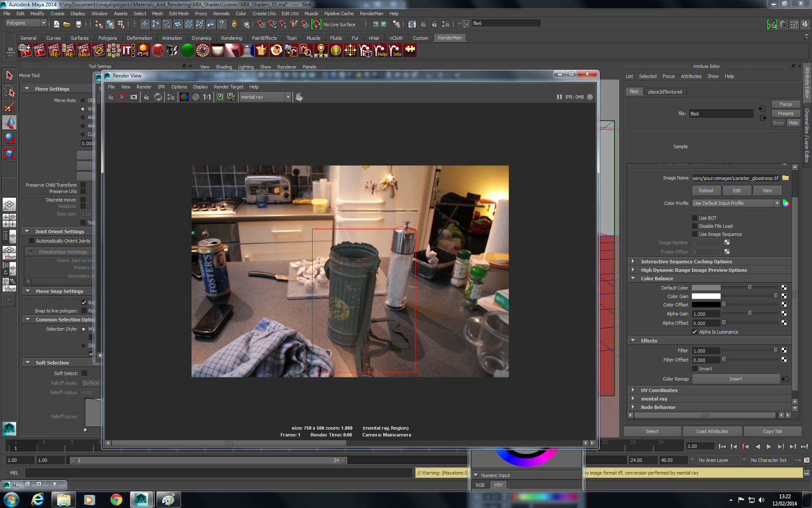Click the Load Attributes button
The width and height of the screenshot is (812, 508).
pyautogui.click(x=712, y=431)
